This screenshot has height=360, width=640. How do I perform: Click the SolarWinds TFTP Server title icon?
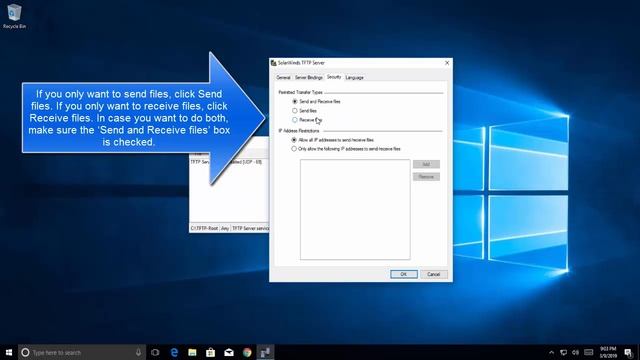click(273, 63)
